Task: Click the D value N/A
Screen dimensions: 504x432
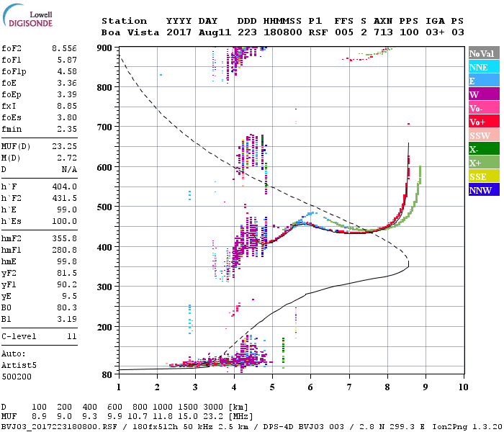Action: click(69, 169)
